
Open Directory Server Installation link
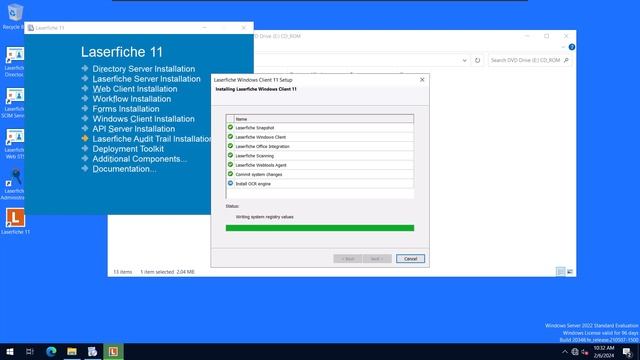pyautogui.click(x=144, y=69)
